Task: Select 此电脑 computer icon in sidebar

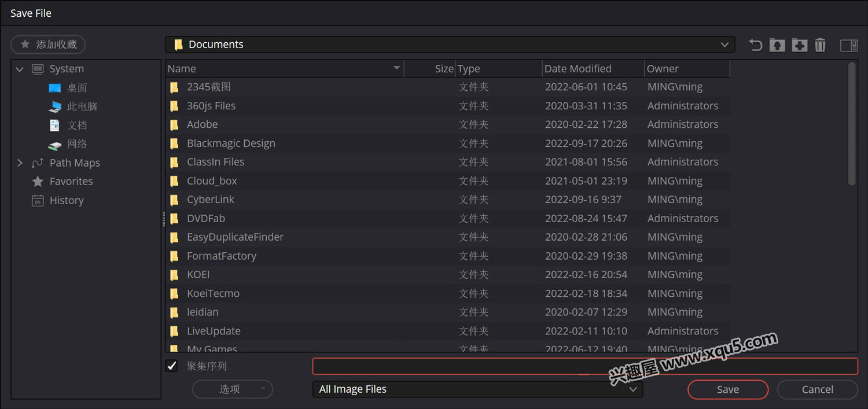Action: tap(56, 106)
